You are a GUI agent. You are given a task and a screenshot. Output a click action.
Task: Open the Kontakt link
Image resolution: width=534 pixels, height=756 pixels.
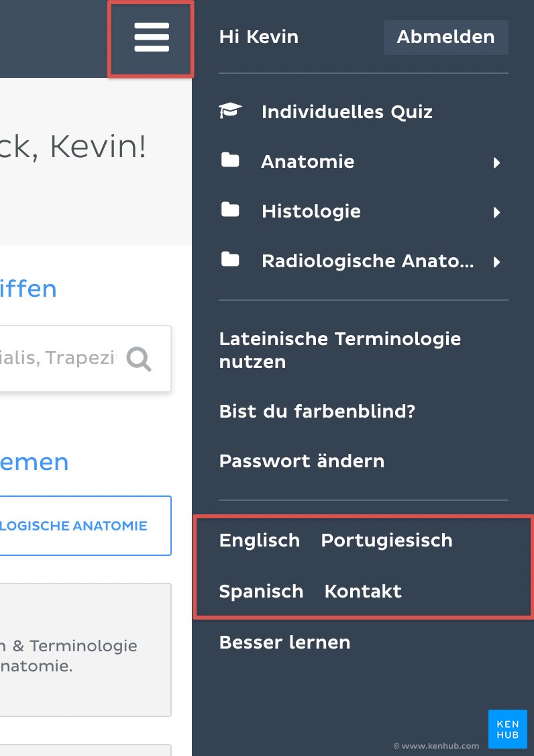[363, 592]
